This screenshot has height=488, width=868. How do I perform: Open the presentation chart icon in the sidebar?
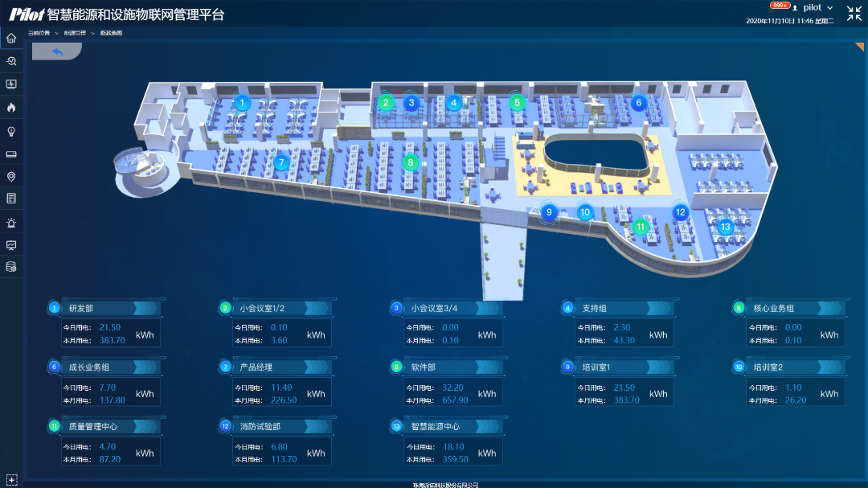(x=11, y=245)
